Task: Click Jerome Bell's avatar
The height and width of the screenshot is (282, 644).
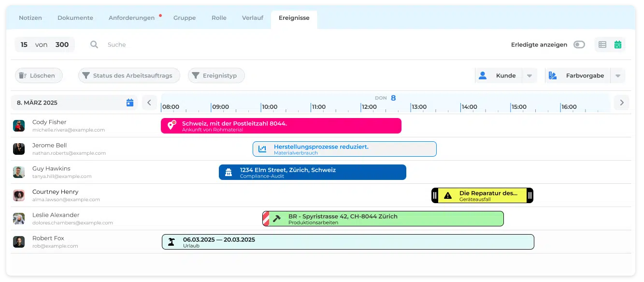Action: [x=19, y=149]
